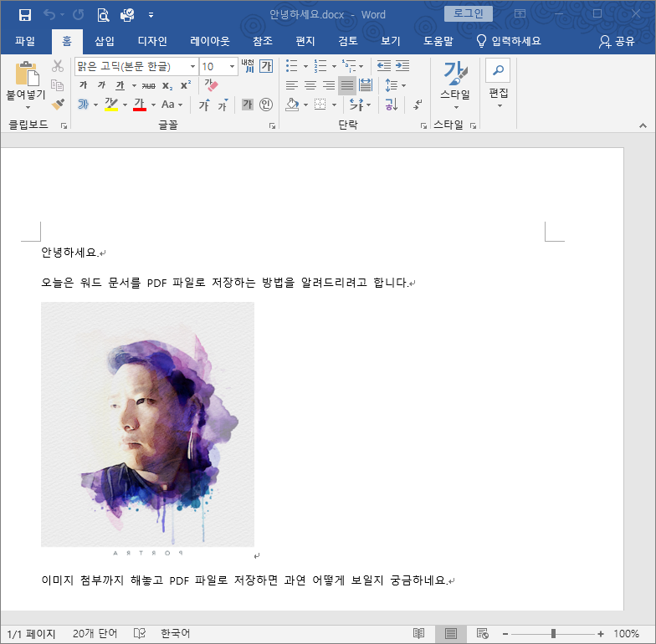Click the zoom slider handle

pyautogui.click(x=553, y=634)
